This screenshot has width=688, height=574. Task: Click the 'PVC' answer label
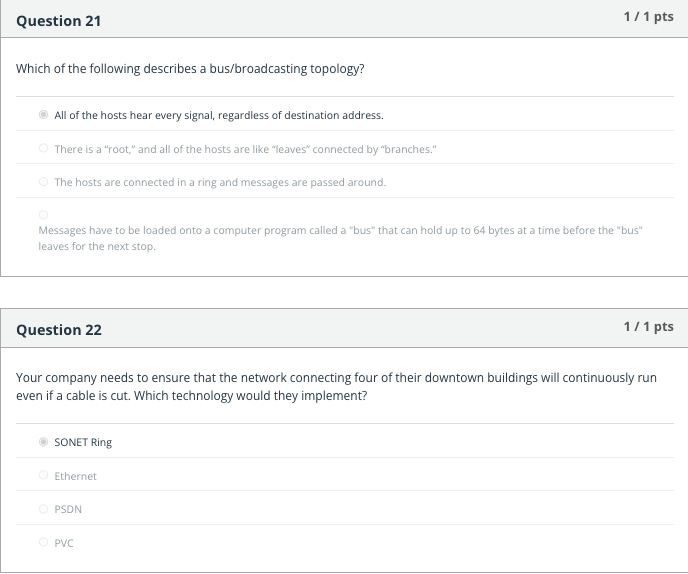[64, 543]
